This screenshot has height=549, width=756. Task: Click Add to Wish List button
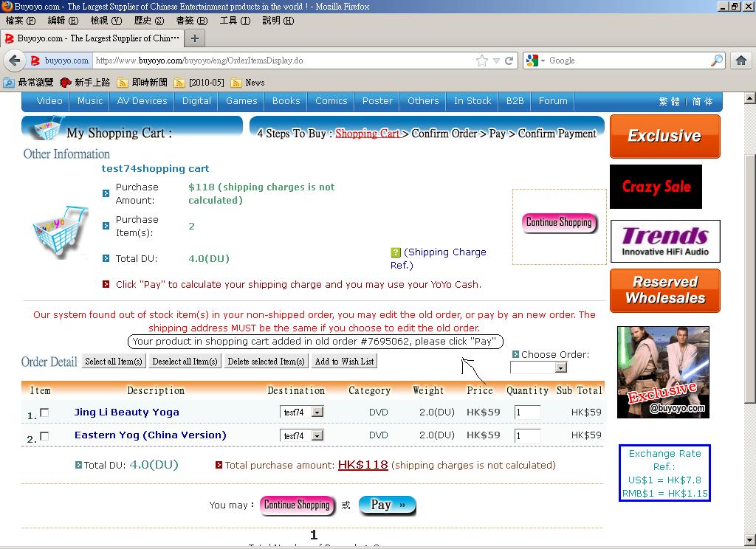(x=344, y=362)
